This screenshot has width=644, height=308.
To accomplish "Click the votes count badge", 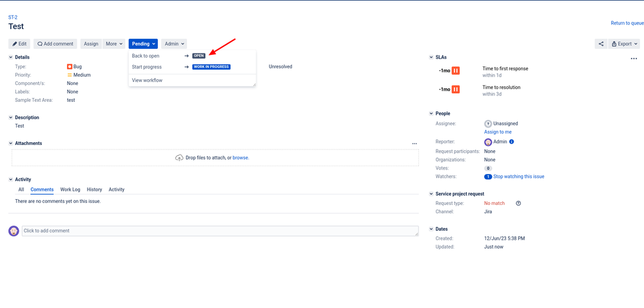I will tap(488, 168).
